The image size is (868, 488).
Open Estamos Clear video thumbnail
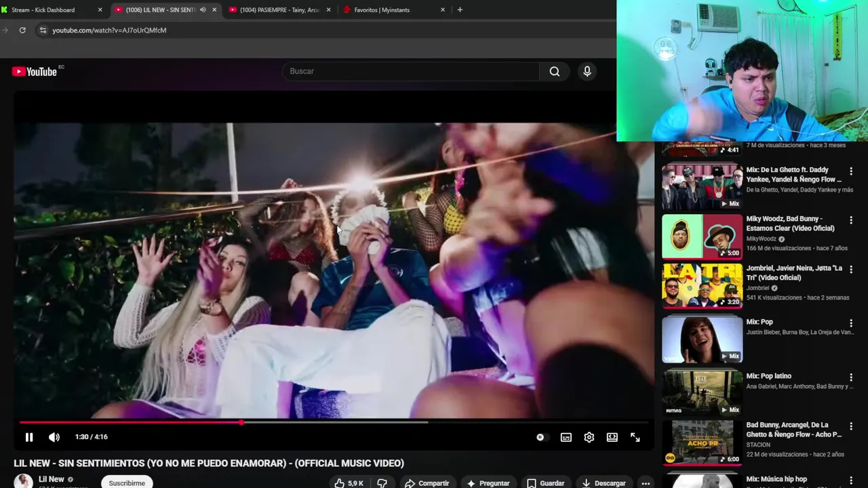pyautogui.click(x=702, y=236)
